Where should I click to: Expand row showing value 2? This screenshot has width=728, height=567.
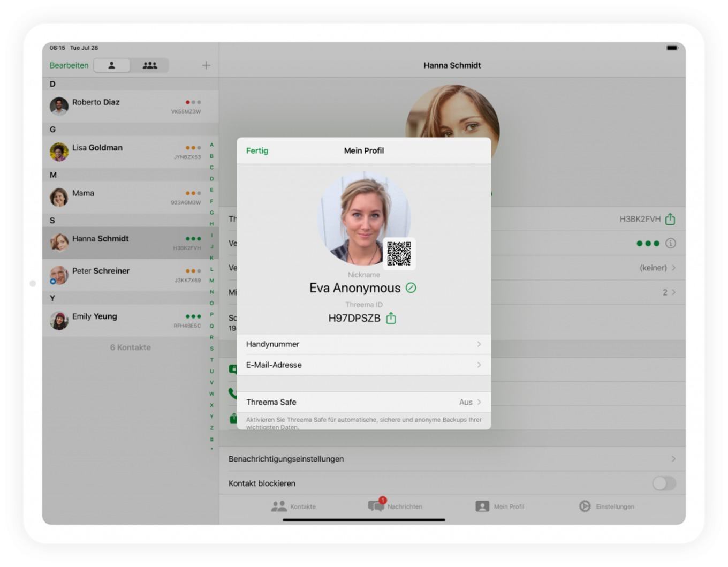click(x=588, y=292)
